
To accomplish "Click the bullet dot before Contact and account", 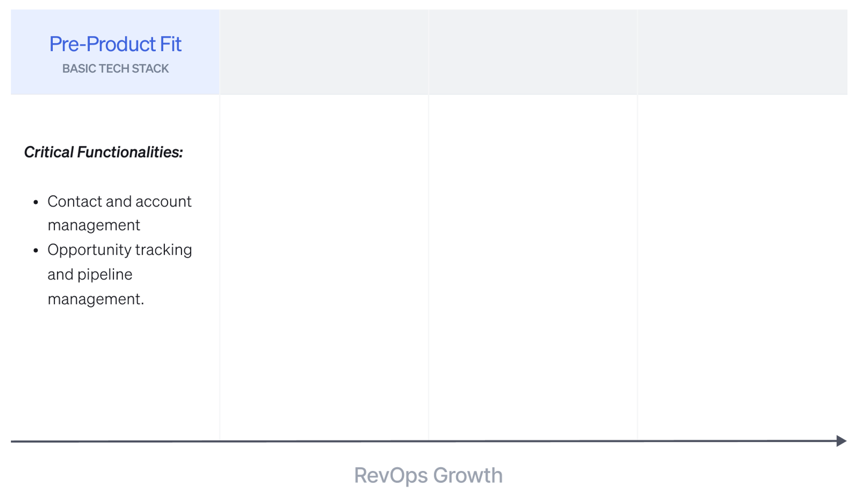I will click(36, 202).
